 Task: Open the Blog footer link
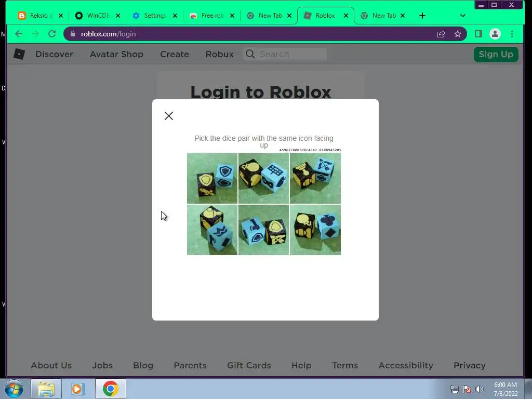click(143, 365)
